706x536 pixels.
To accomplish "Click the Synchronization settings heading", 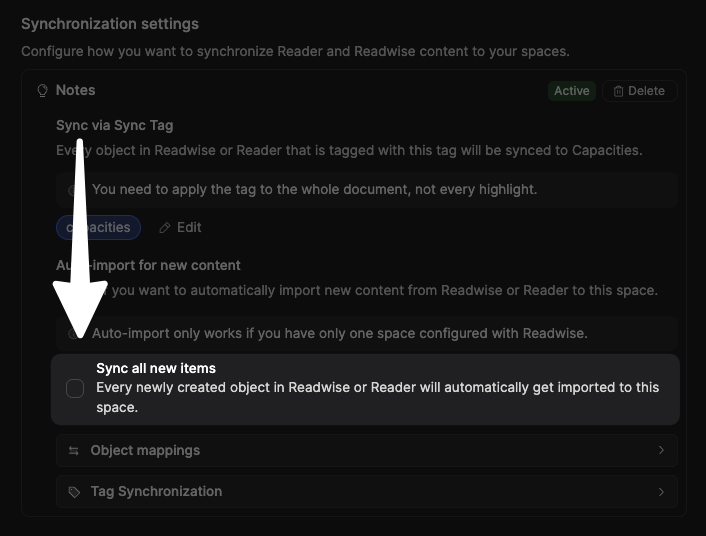I will [110, 24].
